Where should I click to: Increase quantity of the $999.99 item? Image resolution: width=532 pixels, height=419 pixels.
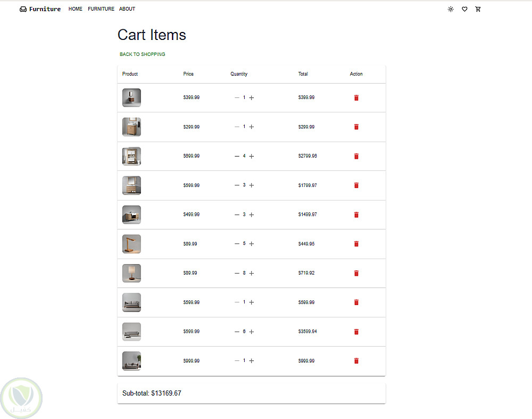[252, 361]
